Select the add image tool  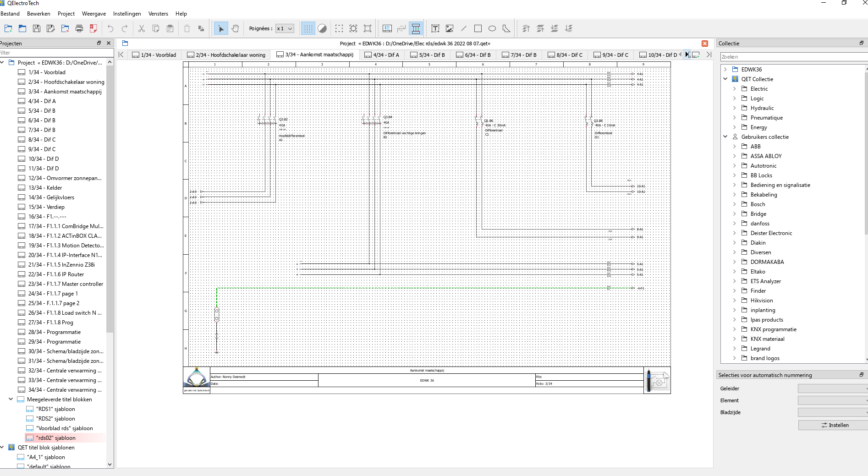[450, 28]
